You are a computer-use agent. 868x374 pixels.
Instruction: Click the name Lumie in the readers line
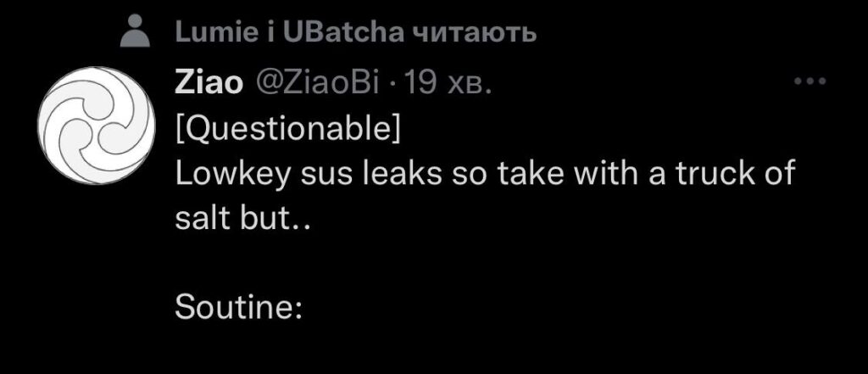(x=213, y=33)
